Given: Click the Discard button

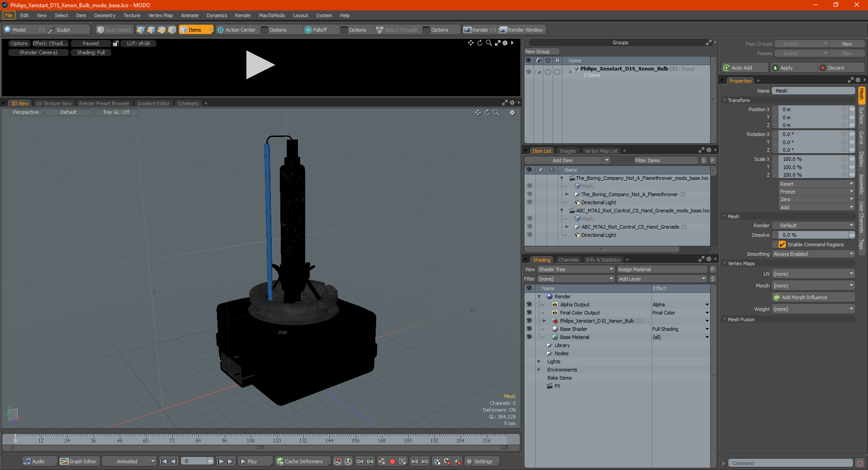Looking at the screenshot, I should 841,68.
